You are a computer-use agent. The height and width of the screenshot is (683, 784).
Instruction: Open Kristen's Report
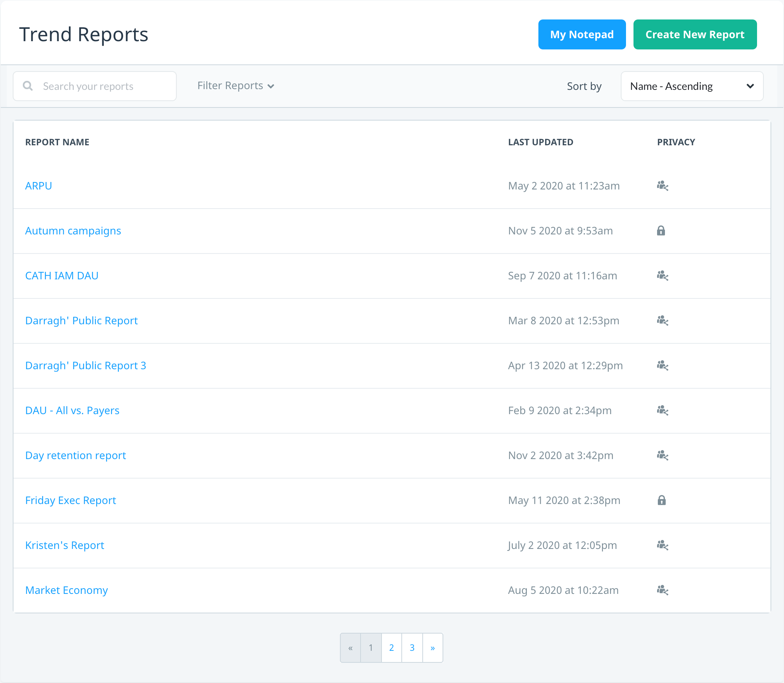click(64, 546)
